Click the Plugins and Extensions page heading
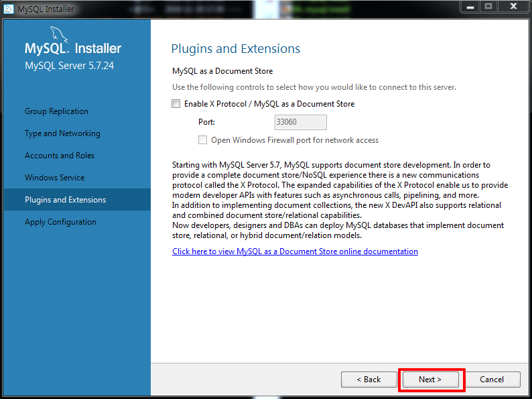 [235, 49]
